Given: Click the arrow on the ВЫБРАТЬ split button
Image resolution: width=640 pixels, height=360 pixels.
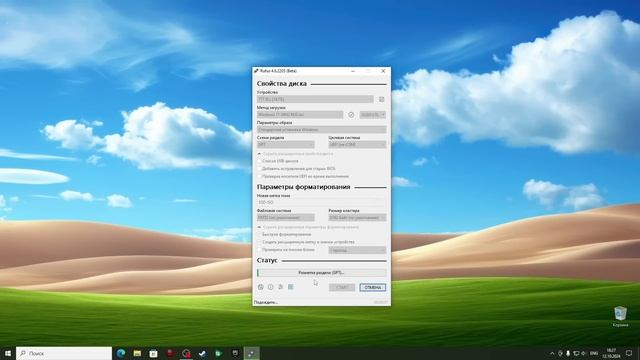Looking at the screenshot, I should click(383, 115).
